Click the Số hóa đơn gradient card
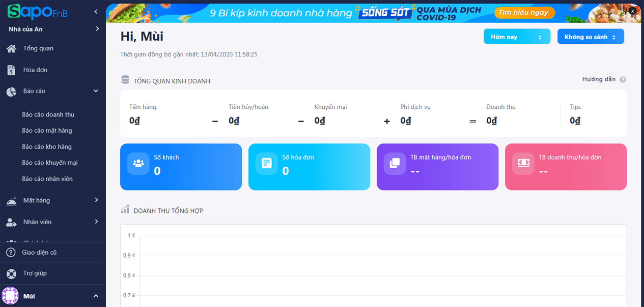Screen dimensions: 644x307 pos(309,167)
